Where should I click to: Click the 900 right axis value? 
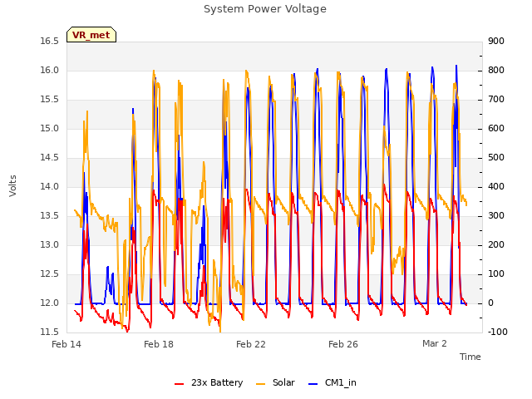click(x=496, y=41)
